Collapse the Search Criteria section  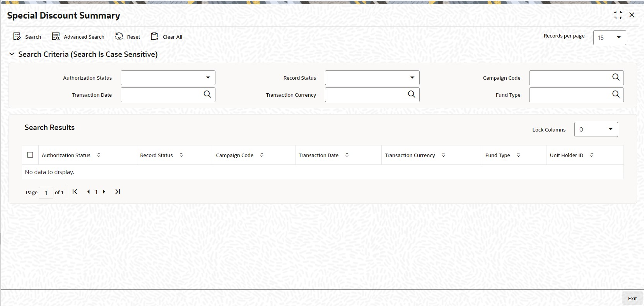[12, 54]
